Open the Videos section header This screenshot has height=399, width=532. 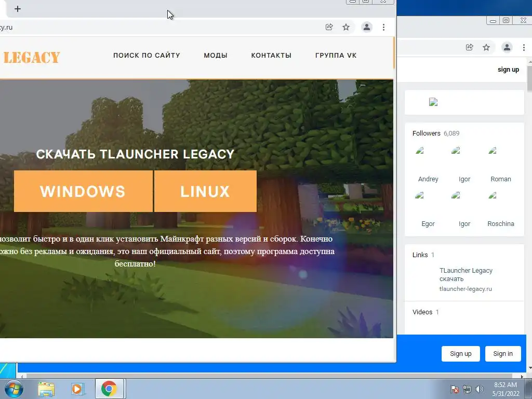click(426, 312)
